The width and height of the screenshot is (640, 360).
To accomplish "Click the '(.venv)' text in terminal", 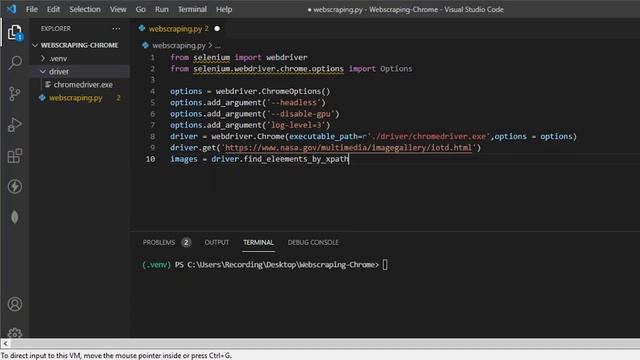I will (156, 265).
